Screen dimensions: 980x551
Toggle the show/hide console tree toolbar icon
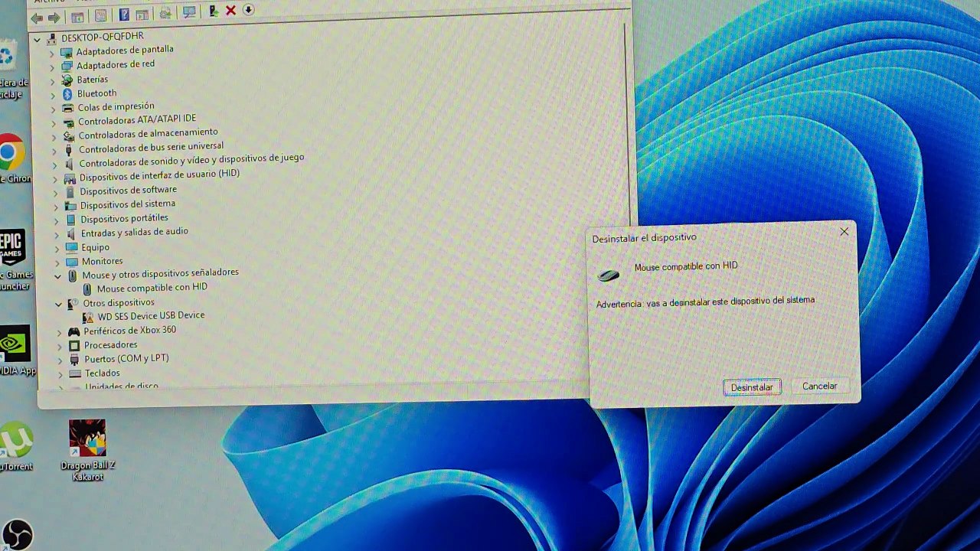[77, 16]
